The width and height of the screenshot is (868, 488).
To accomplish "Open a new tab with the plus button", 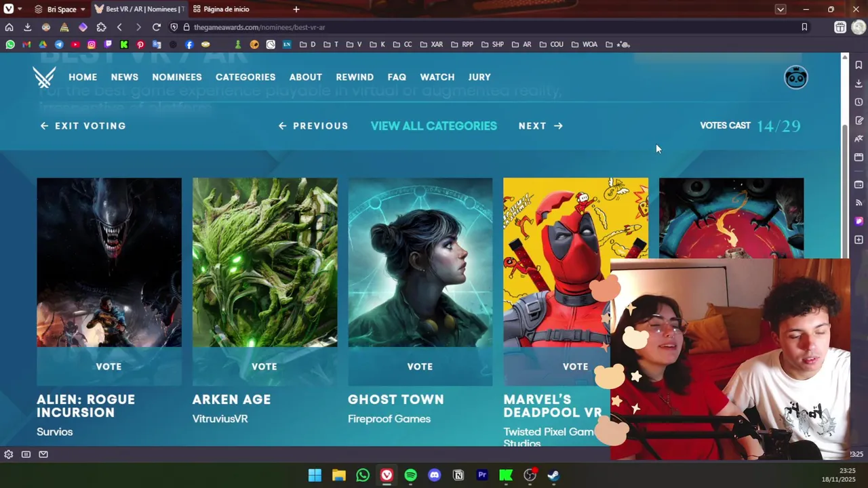I will coord(296,9).
